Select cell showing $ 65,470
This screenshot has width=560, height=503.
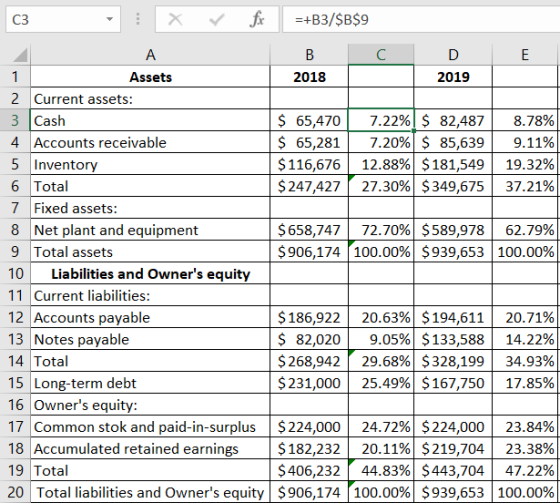coord(309,120)
